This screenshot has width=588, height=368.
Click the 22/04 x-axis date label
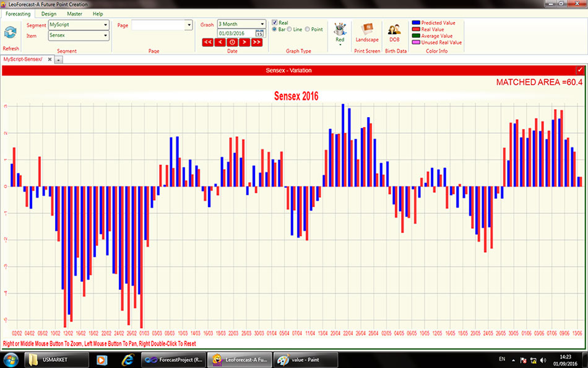[348, 333]
